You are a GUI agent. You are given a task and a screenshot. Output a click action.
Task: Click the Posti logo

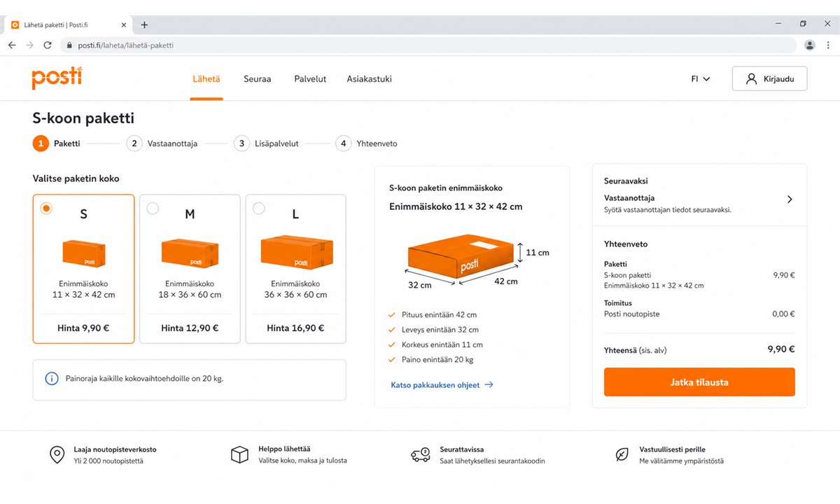click(x=57, y=78)
